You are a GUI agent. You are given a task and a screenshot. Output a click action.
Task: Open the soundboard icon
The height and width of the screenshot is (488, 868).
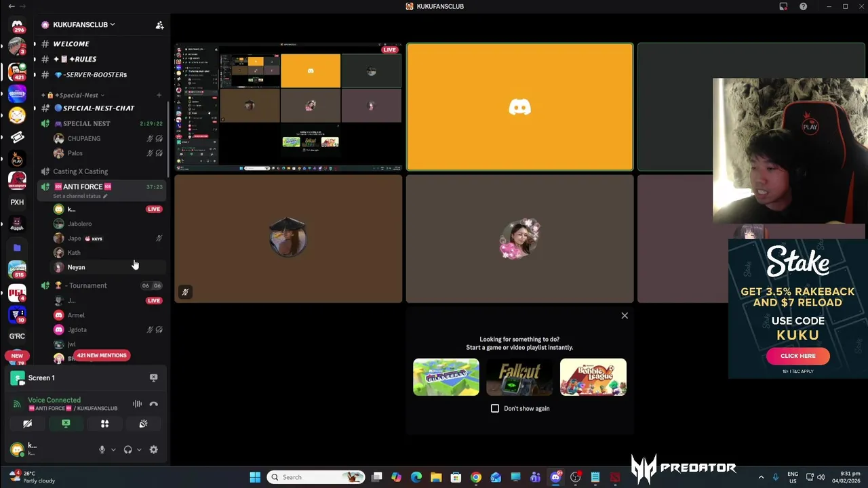(143, 424)
